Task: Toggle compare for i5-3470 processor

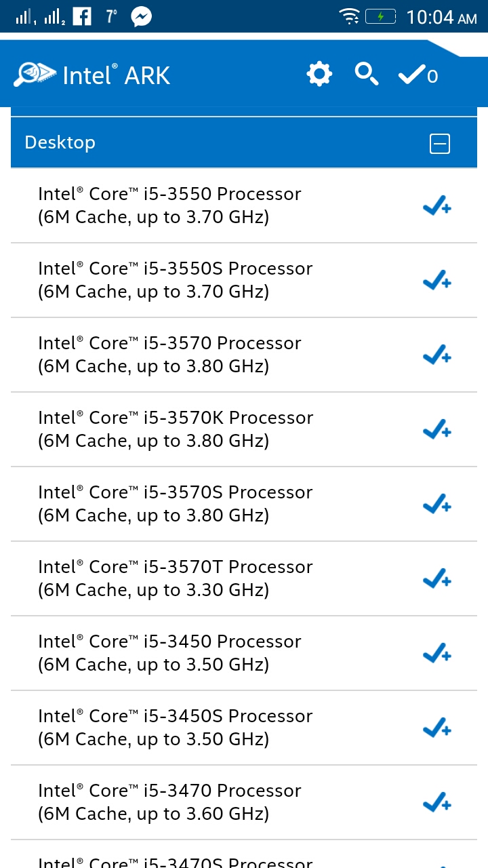Action: [x=436, y=802]
